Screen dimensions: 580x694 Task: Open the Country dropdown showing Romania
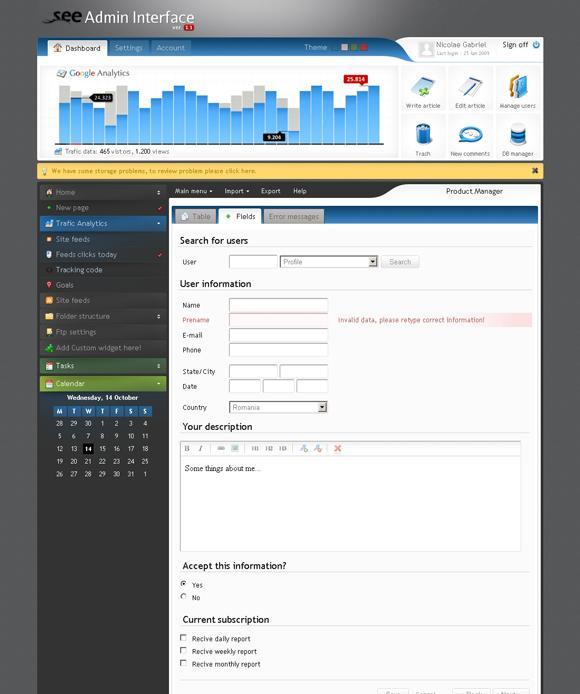point(278,407)
